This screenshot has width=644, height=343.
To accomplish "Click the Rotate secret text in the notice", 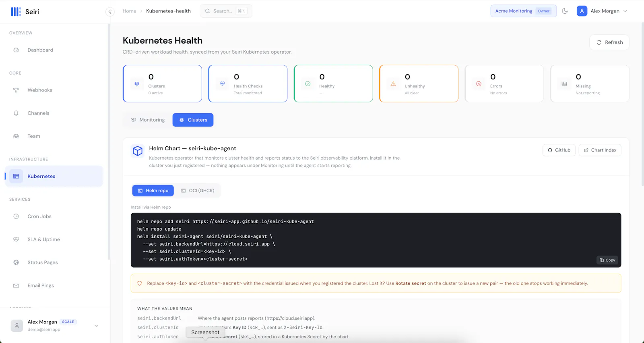I will click(411, 283).
